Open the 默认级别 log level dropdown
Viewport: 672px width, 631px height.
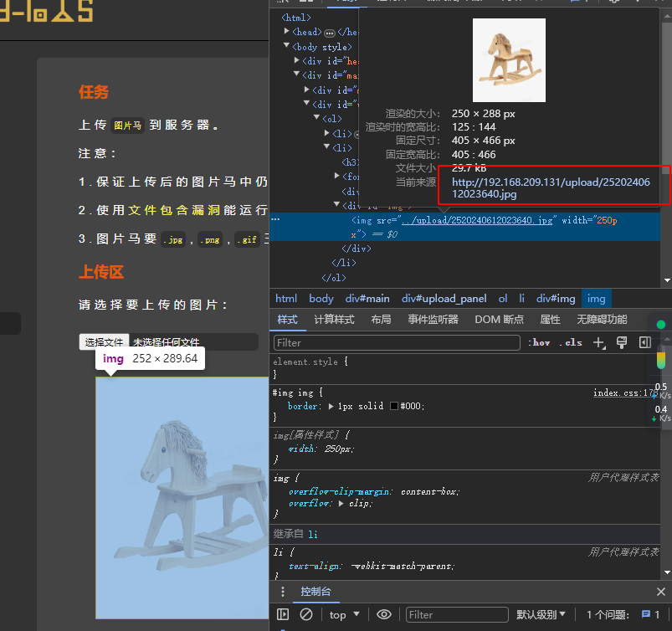coord(541,614)
